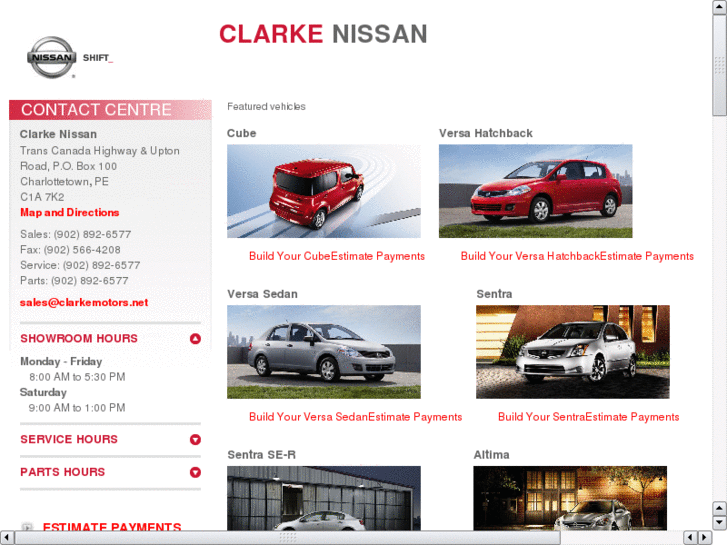727x545 pixels.
Task: Open the Build Your Versa Sedan link
Action: 308,417
